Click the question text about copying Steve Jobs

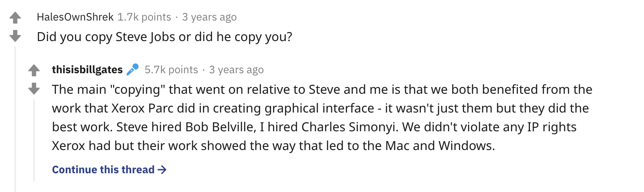click(165, 36)
